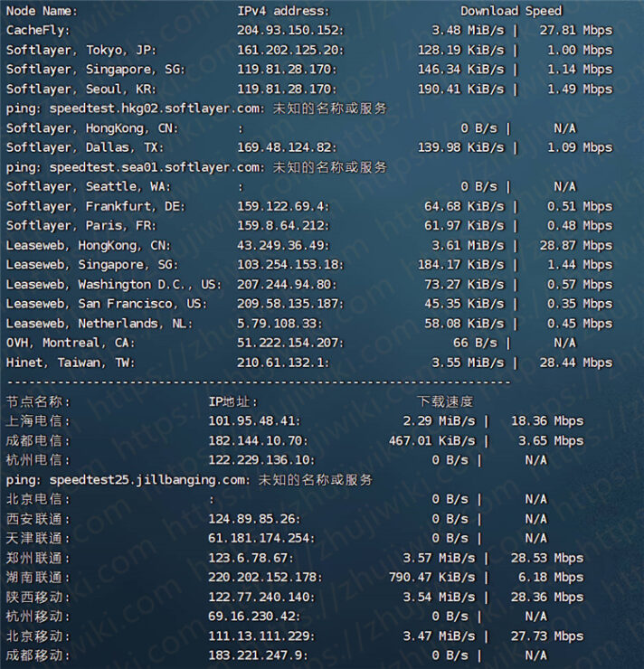
Task: Select the 'IPv4 address:' header text
Action: point(283,11)
